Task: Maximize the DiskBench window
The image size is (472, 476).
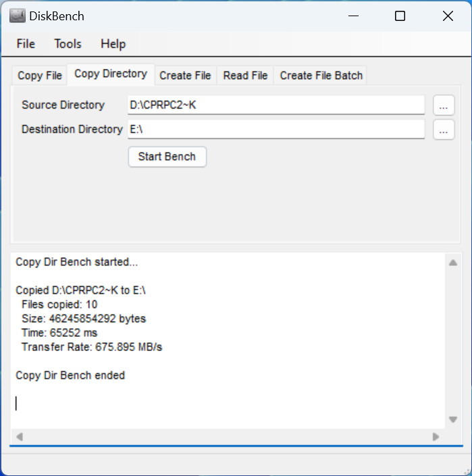Action: (x=400, y=16)
